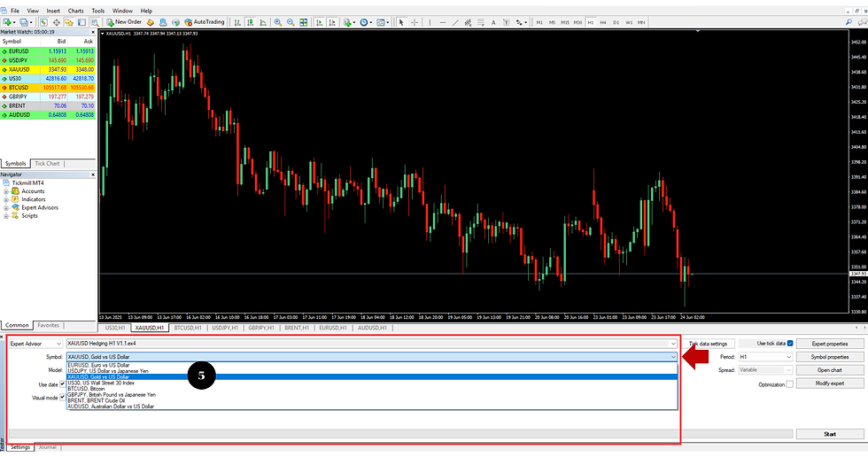Choose BTCUSD, Bitcoin in the symbol list
This screenshot has width=868, height=457.
point(371,389)
